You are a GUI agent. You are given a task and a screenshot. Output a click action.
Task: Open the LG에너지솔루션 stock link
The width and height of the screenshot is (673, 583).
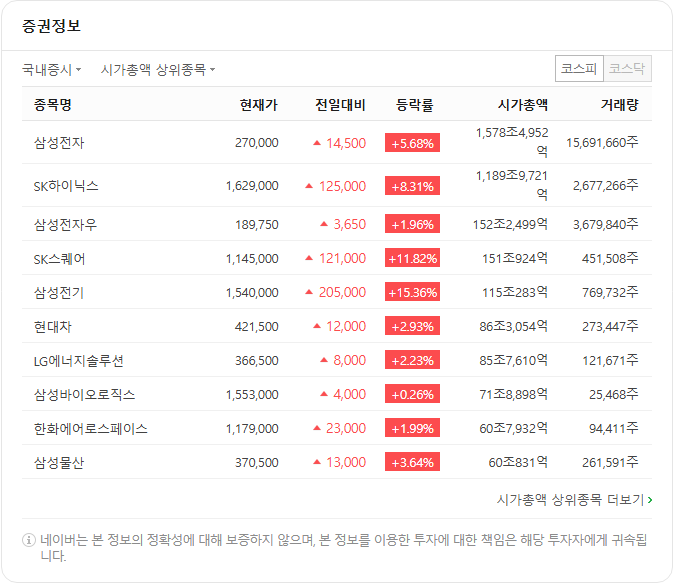[x=79, y=360]
